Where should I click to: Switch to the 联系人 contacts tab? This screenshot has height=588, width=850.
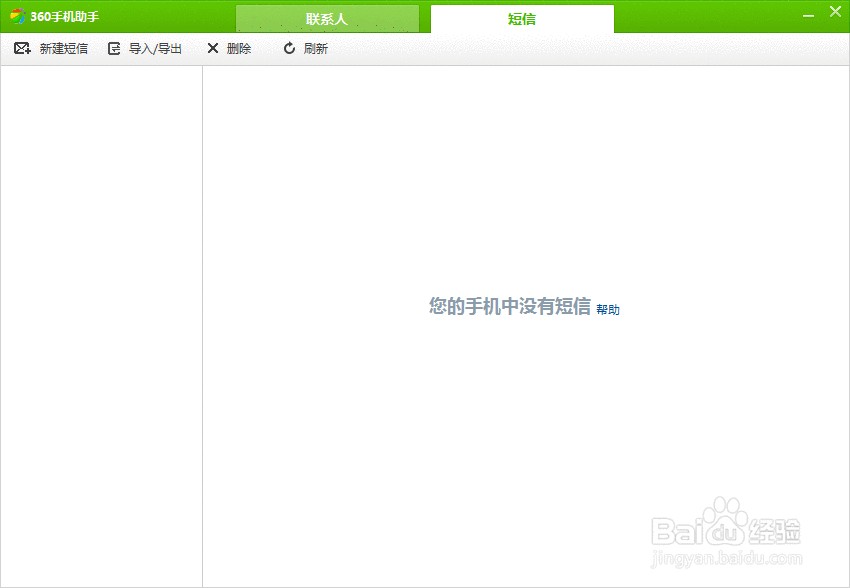327,18
